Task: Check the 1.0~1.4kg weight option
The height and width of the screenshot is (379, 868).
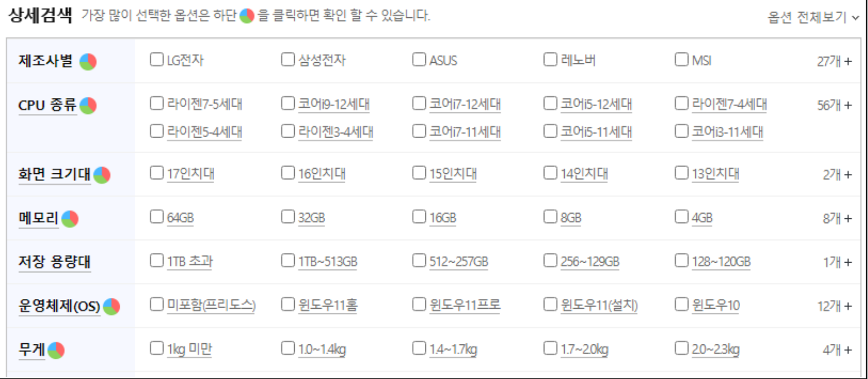Action: (288, 348)
